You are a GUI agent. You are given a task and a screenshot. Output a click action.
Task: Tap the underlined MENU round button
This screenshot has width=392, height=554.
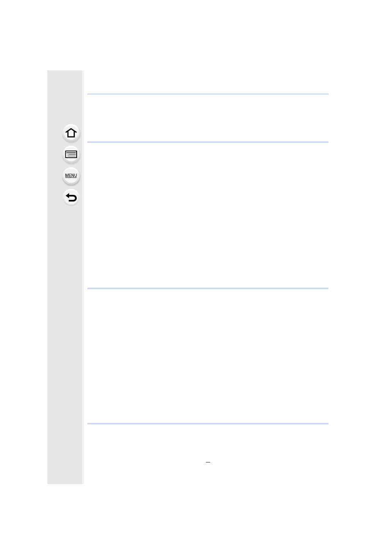point(71,176)
